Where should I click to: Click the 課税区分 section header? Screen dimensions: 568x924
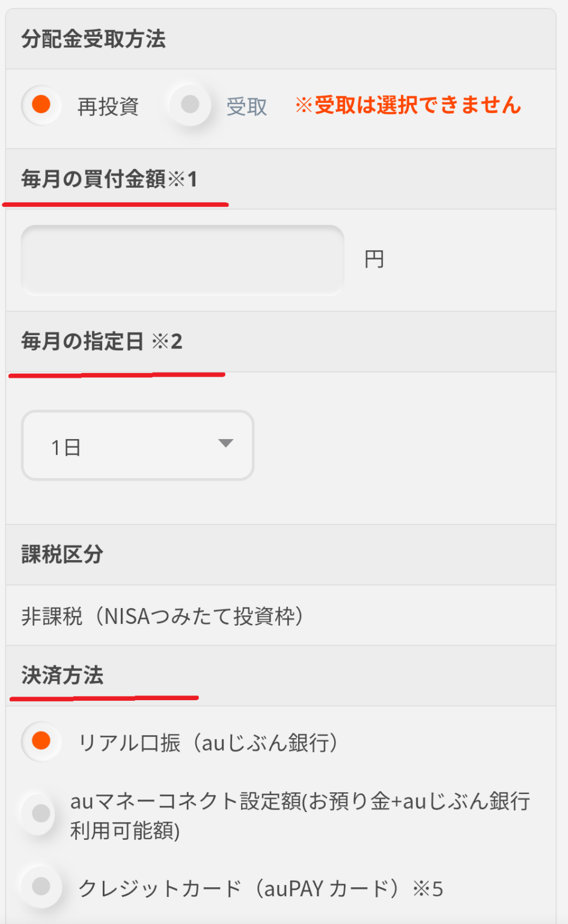click(59, 554)
